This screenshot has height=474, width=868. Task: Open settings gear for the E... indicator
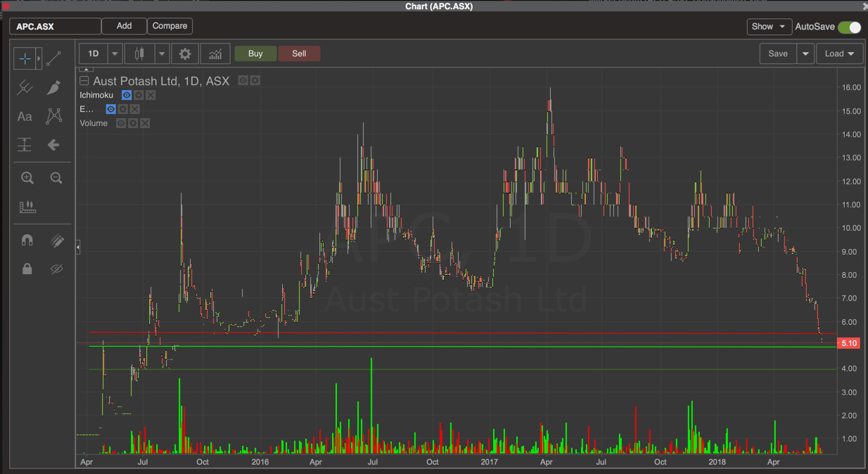pyautogui.click(x=123, y=109)
